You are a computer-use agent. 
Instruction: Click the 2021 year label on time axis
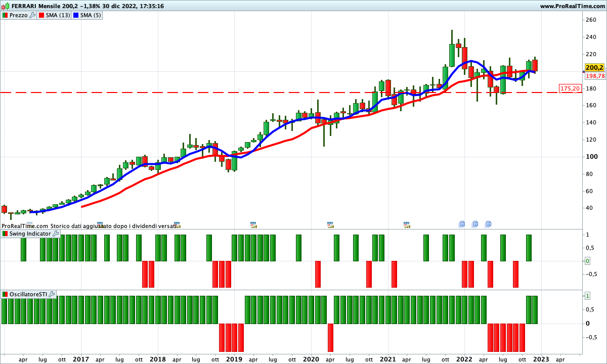click(387, 359)
